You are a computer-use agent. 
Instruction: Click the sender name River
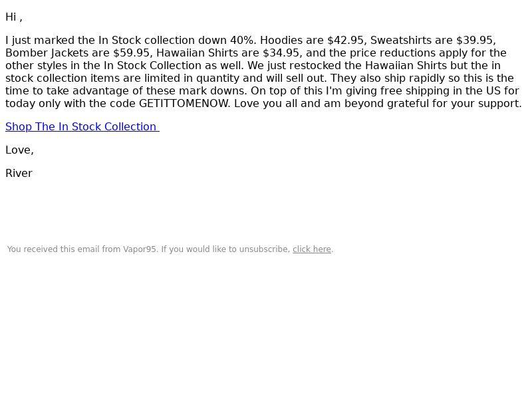click(19, 173)
